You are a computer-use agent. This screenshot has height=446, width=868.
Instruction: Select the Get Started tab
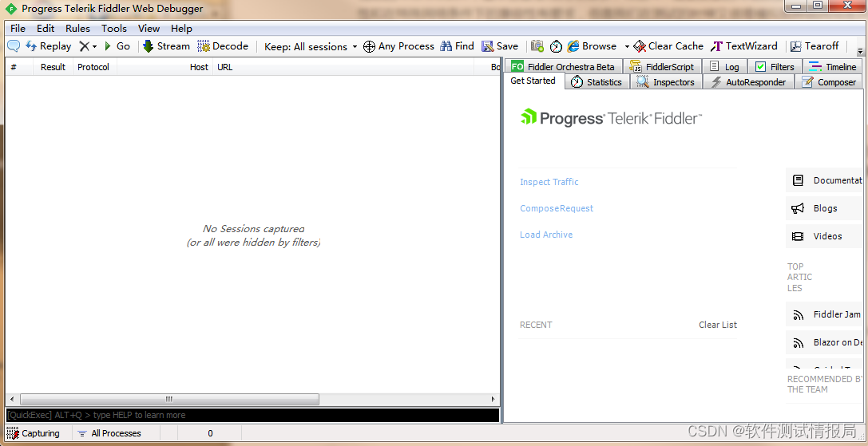pos(533,81)
